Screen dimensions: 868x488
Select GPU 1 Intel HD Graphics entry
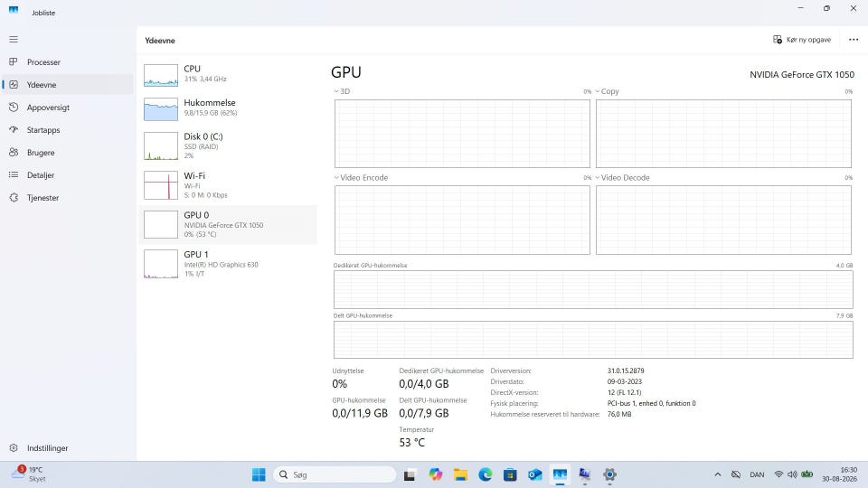coord(228,263)
